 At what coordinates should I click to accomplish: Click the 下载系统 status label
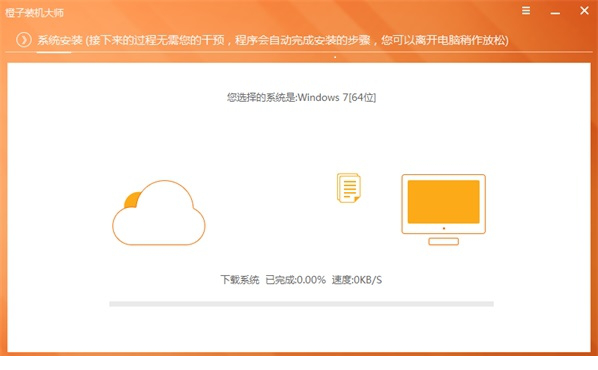pyautogui.click(x=240, y=280)
